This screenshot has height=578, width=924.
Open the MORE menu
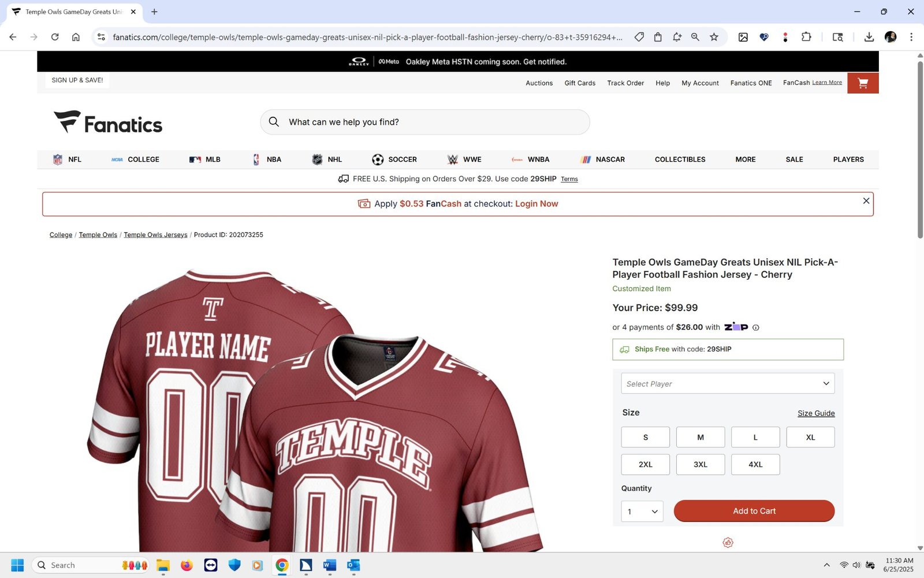tap(746, 160)
